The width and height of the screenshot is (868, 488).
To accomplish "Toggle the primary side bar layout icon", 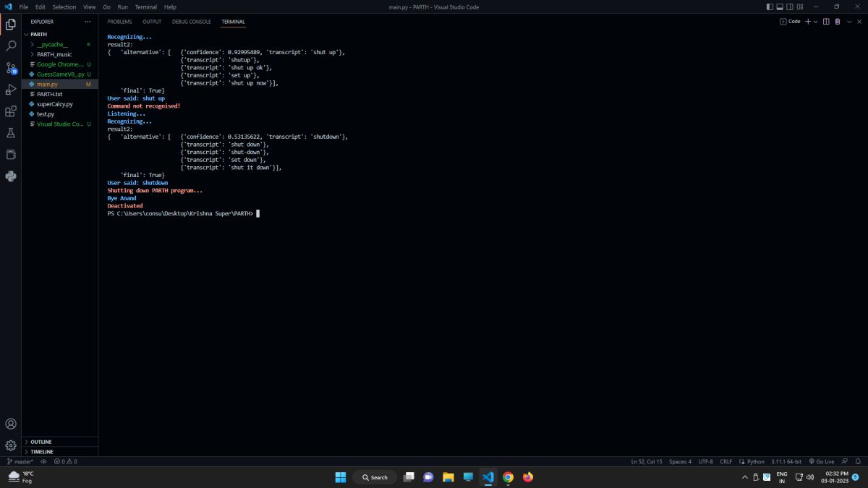I will click(x=770, y=7).
